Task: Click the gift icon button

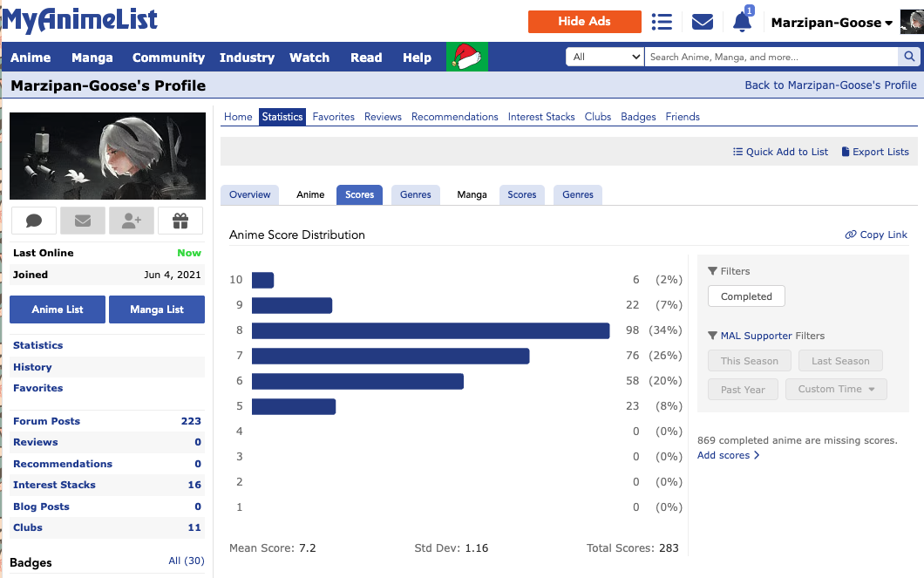Action: 180,221
